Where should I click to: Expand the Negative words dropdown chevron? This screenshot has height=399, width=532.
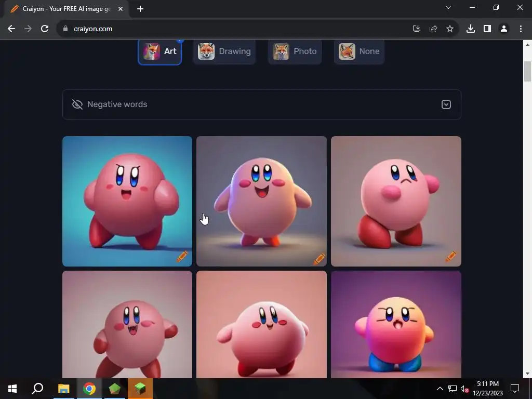(x=446, y=104)
